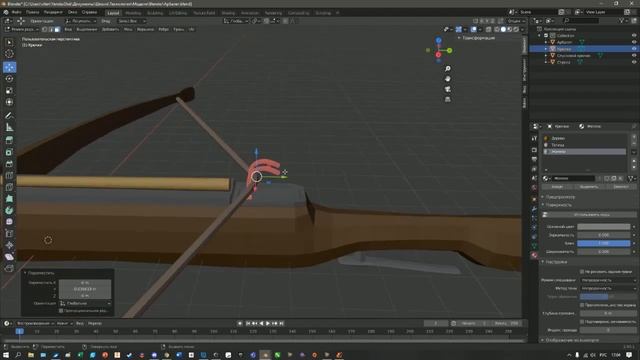Open the Файл menu
The width and height of the screenshot is (640, 360).
(17, 12)
